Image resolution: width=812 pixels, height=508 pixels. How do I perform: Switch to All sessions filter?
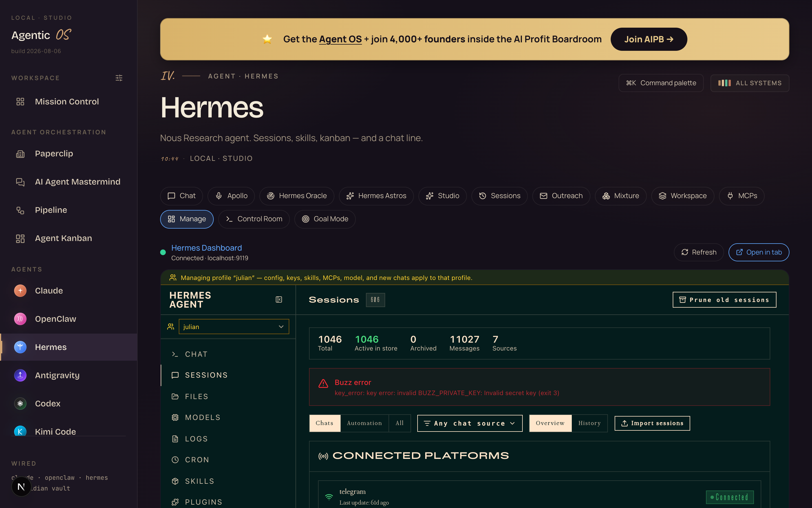click(399, 423)
